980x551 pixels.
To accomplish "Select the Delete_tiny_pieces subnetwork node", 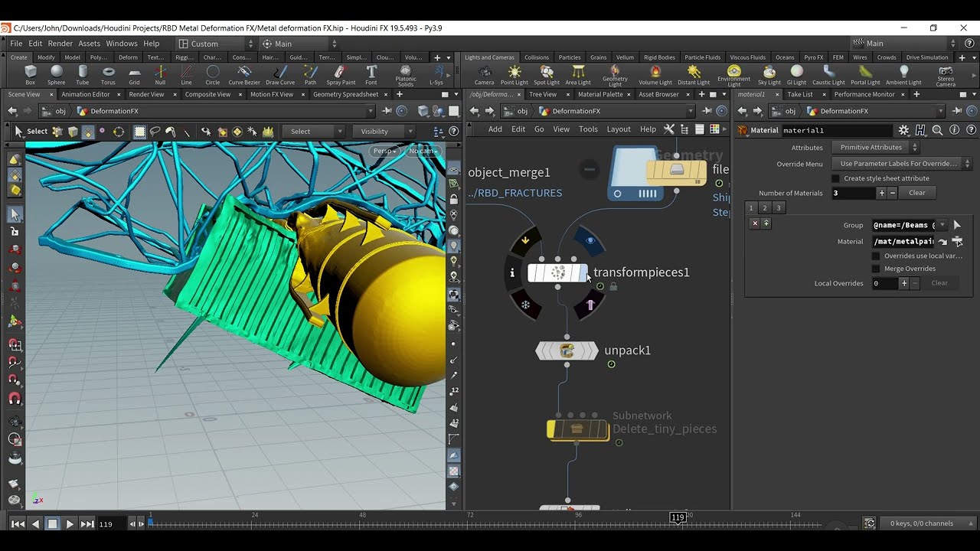I will [578, 429].
